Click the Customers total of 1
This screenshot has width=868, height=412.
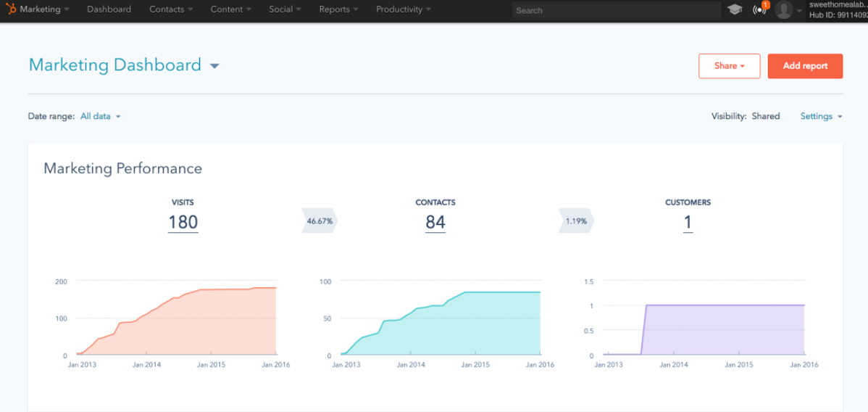[x=688, y=223]
